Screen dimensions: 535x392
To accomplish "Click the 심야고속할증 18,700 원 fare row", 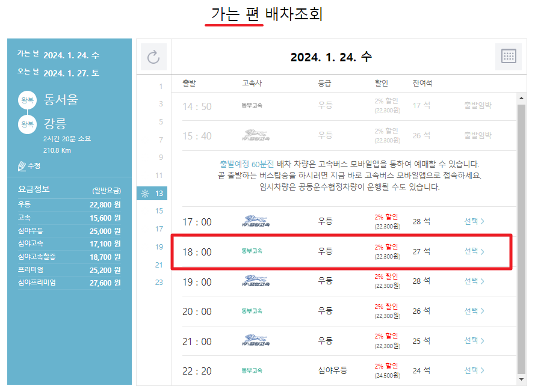I will 69,257.
